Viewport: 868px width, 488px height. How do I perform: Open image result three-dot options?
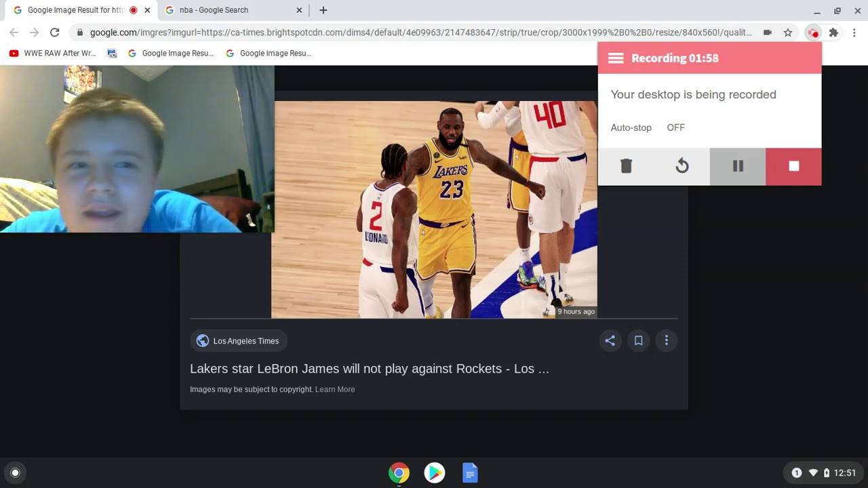point(667,341)
